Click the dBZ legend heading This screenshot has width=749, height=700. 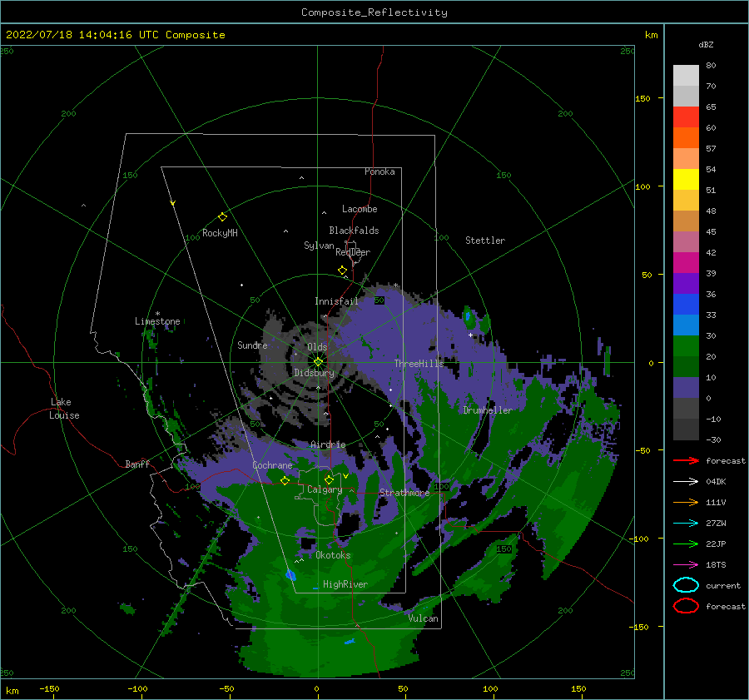click(x=706, y=44)
